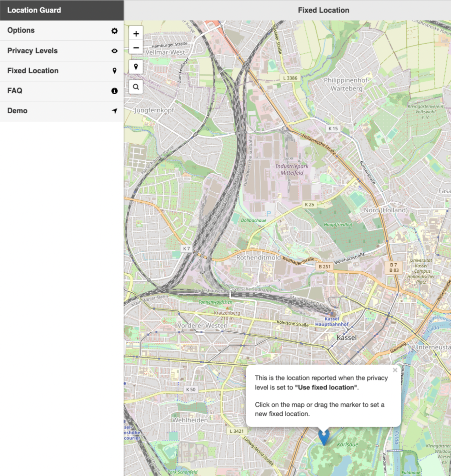
Task: Click the map's locate-marker pin button
Action: [136, 67]
